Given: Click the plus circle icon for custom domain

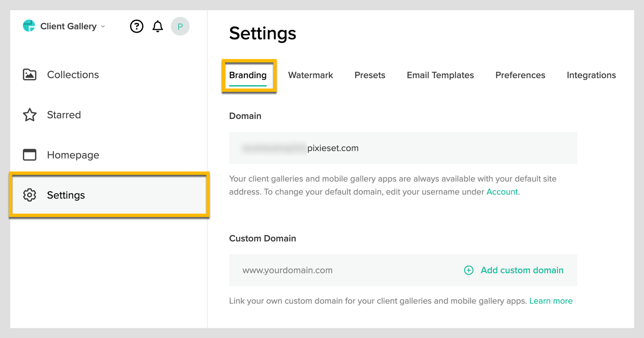Looking at the screenshot, I should pyautogui.click(x=469, y=270).
